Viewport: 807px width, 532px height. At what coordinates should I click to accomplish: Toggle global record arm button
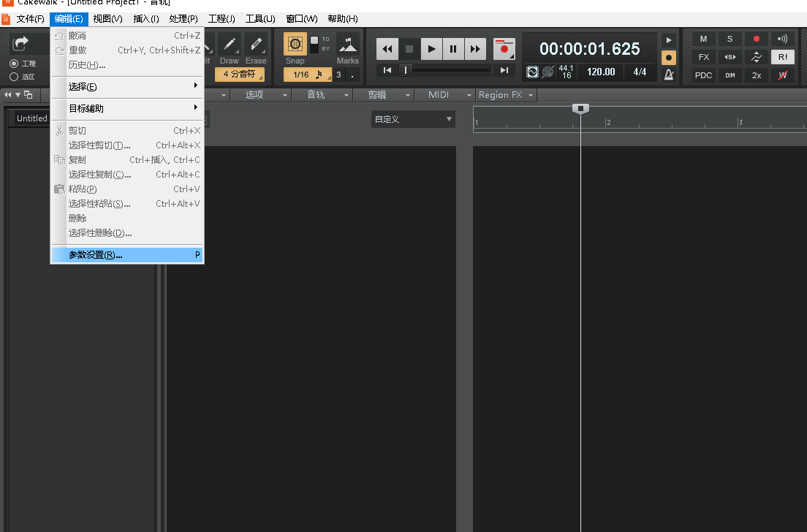(x=756, y=39)
